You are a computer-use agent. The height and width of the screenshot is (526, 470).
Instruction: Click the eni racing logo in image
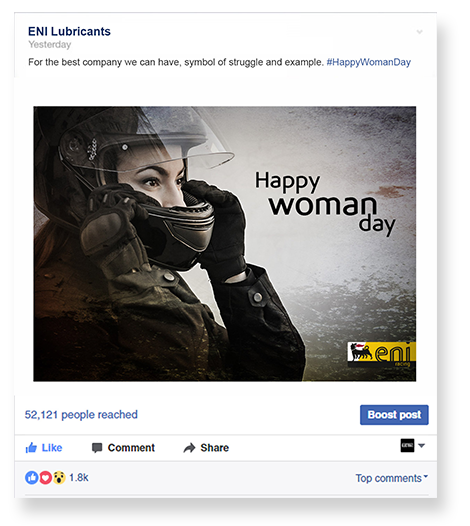pyautogui.click(x=382, y=354)
